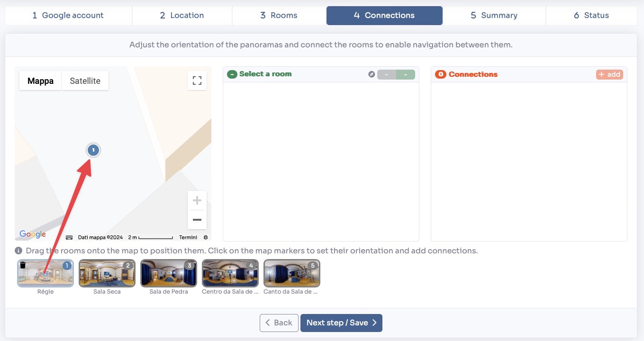The width and height of the screenshot is (644, 341).
Task: Click the compass orientation icon
Action: point(372,74)
